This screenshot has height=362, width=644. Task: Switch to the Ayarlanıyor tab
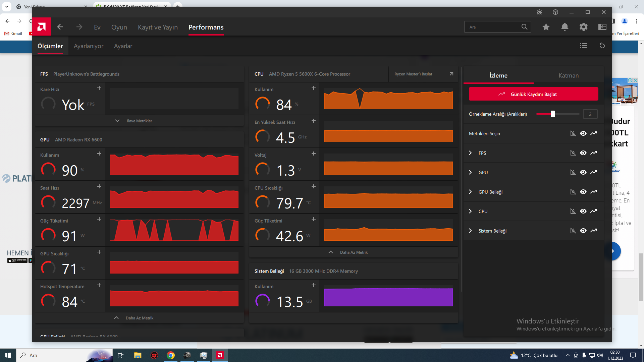point(89,46)
